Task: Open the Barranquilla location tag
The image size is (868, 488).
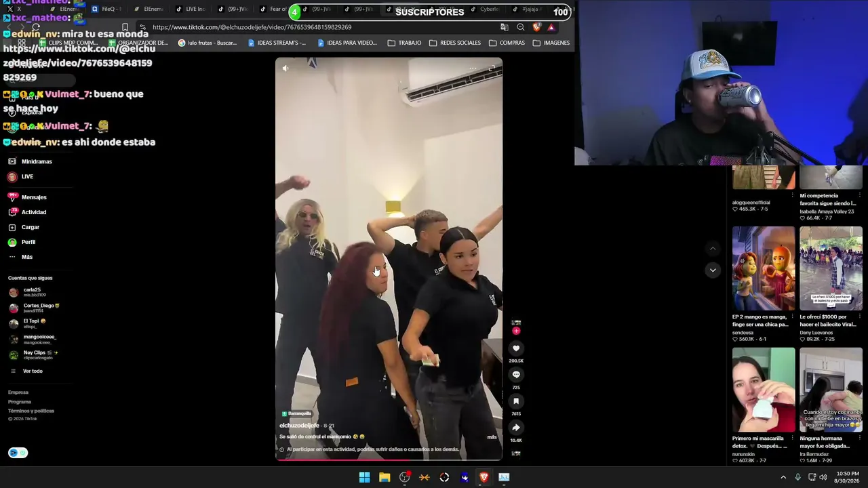Action: [297, 413]
